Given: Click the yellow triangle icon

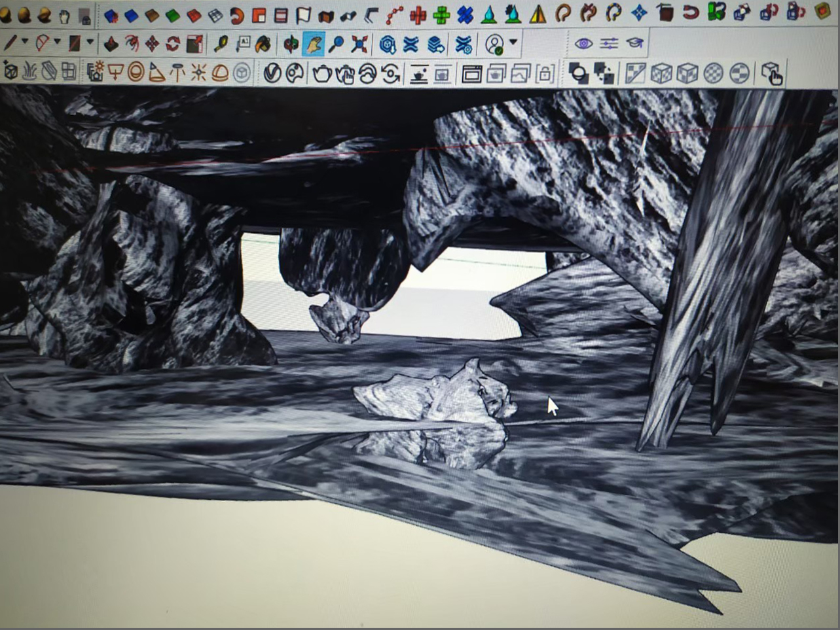Looking at the screenshot, I should point(538,14).
